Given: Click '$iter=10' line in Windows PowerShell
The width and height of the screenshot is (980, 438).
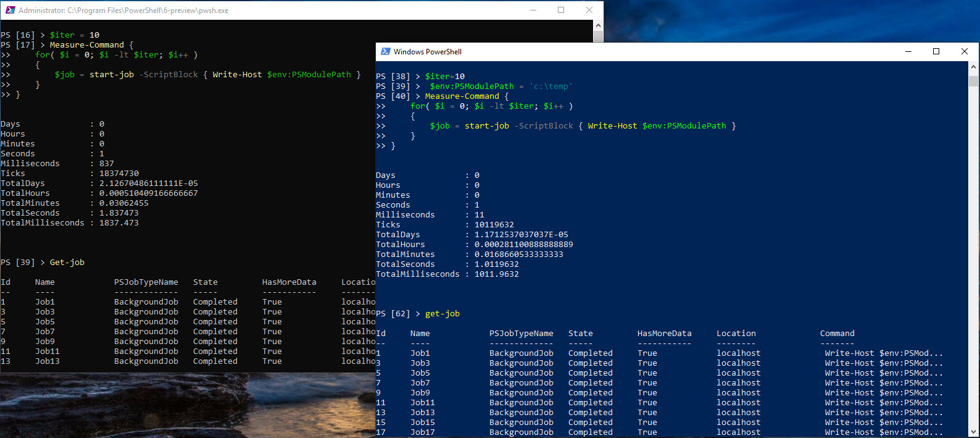Looking at the screenshot, I should point(445,77).
